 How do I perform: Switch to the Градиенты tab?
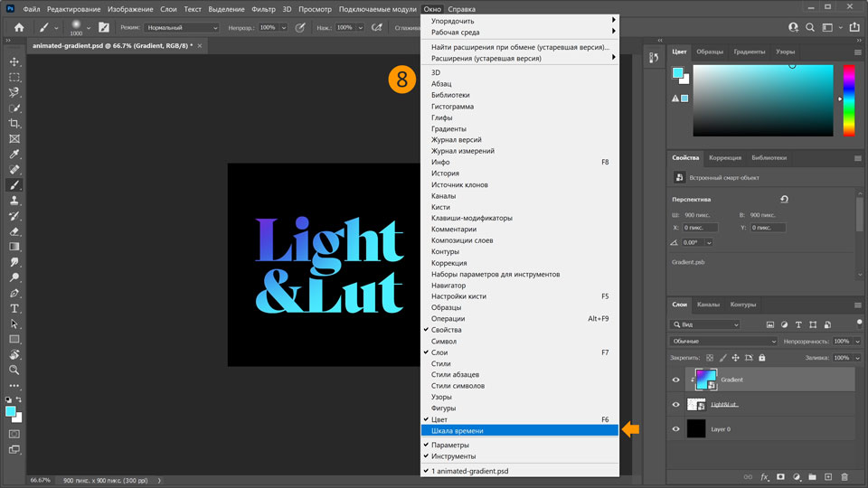tap(749, 52)
